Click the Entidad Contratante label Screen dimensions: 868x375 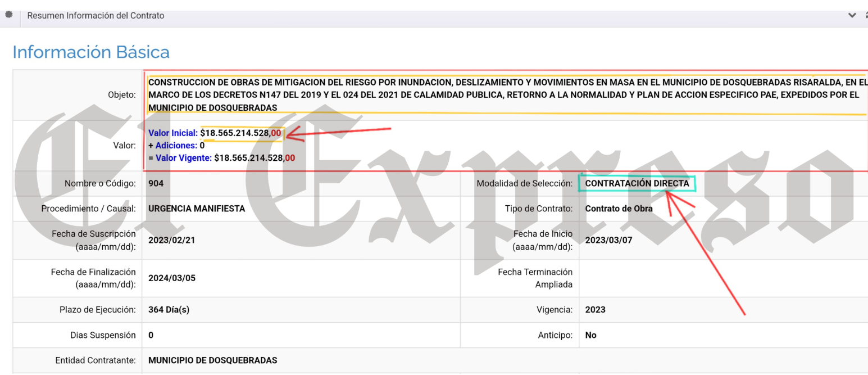click(x=96, y=360)
